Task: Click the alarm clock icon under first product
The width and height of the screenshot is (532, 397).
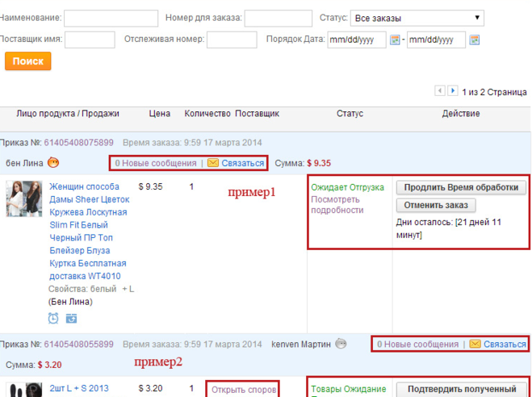Action: point(53,318)
